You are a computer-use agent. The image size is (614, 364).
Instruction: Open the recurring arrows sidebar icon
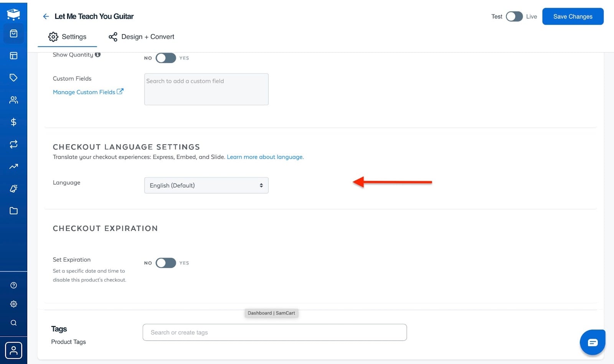pyautogui.click(x=13, y=144)
